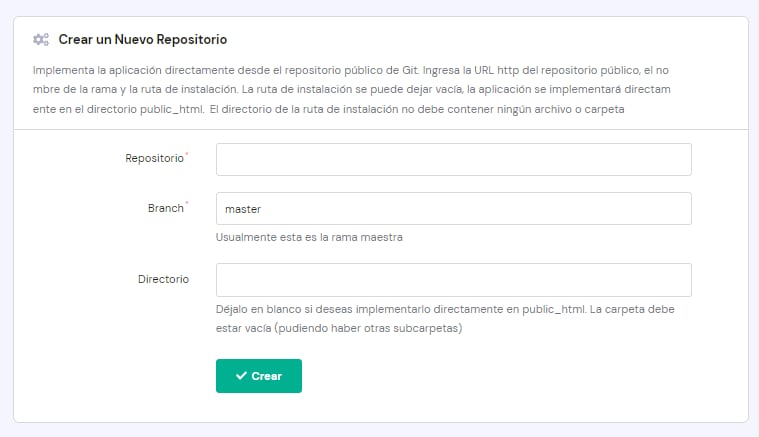Click the checkmark icon in Crear button
The width and height of the screenshot is (759, 437).
tap(241, 376)
